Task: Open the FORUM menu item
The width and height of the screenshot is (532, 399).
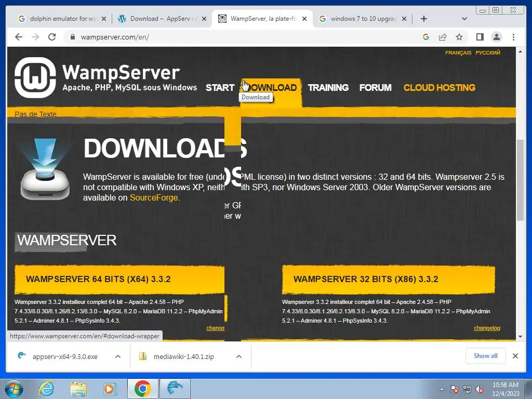Action: tap(375, 87)
